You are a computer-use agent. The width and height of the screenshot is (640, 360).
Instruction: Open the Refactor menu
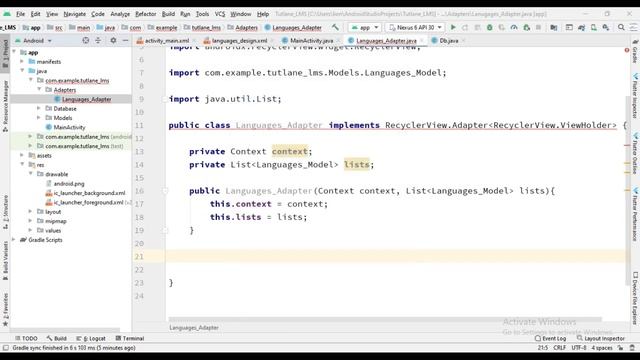[146, 14]
